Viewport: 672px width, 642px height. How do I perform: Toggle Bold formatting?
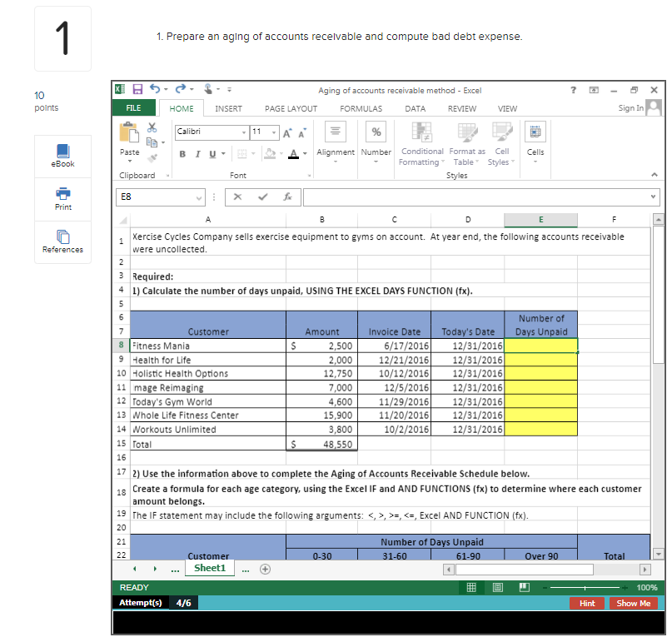tap(182, 154)
